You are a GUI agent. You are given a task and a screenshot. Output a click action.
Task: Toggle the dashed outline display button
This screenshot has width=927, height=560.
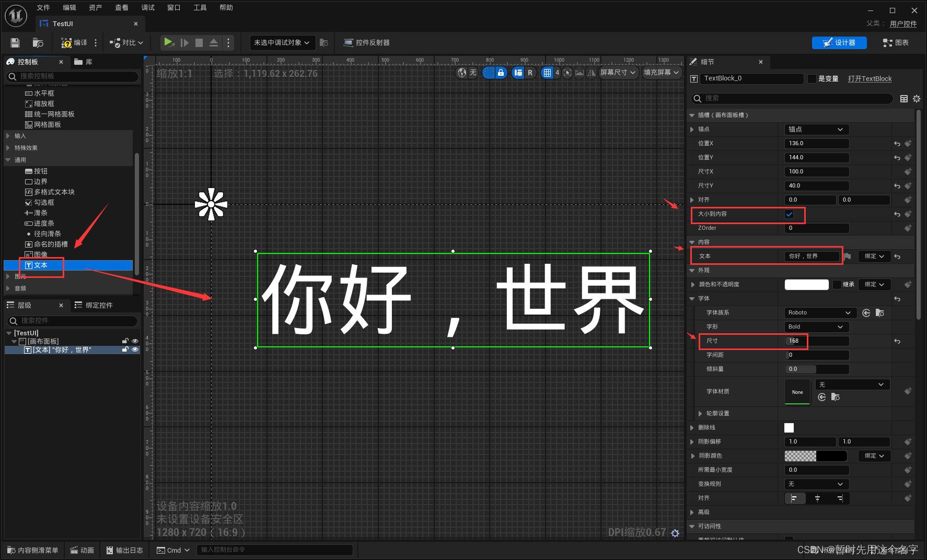tap(489, 73)
